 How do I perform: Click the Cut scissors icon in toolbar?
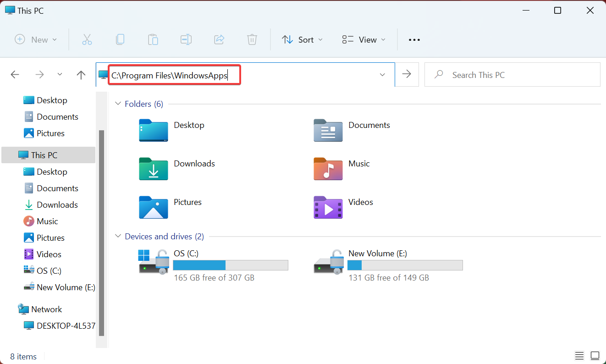point(87,39)
